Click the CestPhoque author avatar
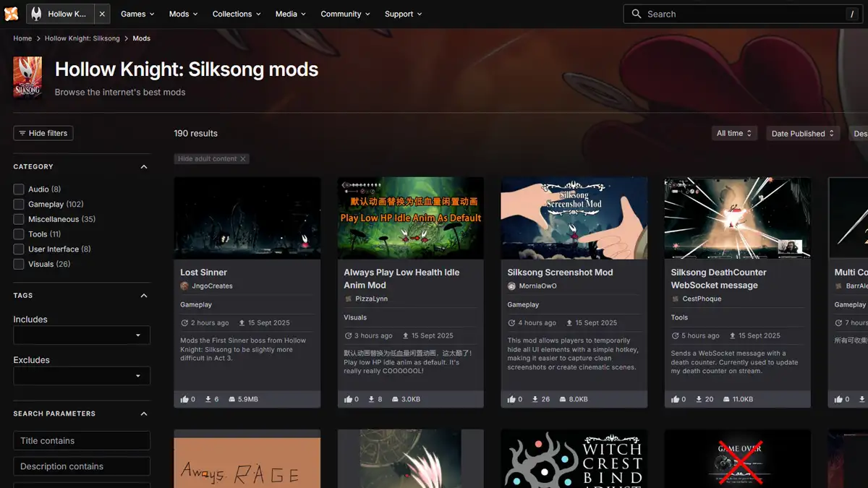 tap(675, 299)
